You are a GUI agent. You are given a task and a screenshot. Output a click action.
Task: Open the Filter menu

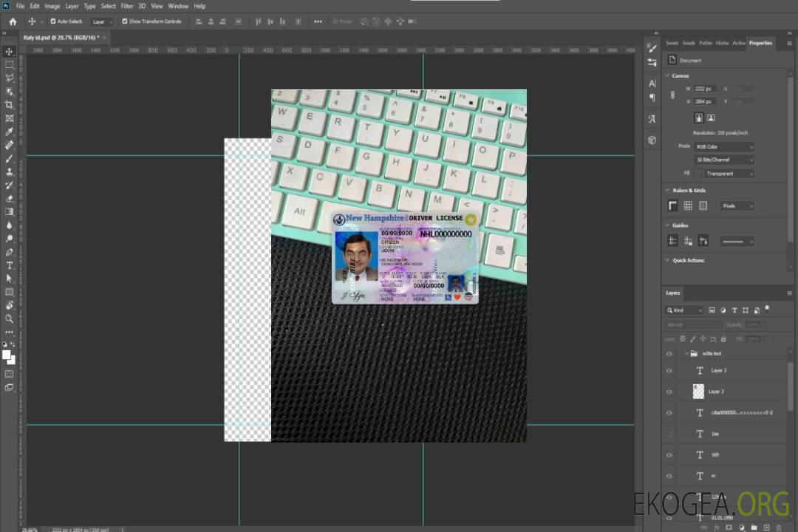[127, 6]
